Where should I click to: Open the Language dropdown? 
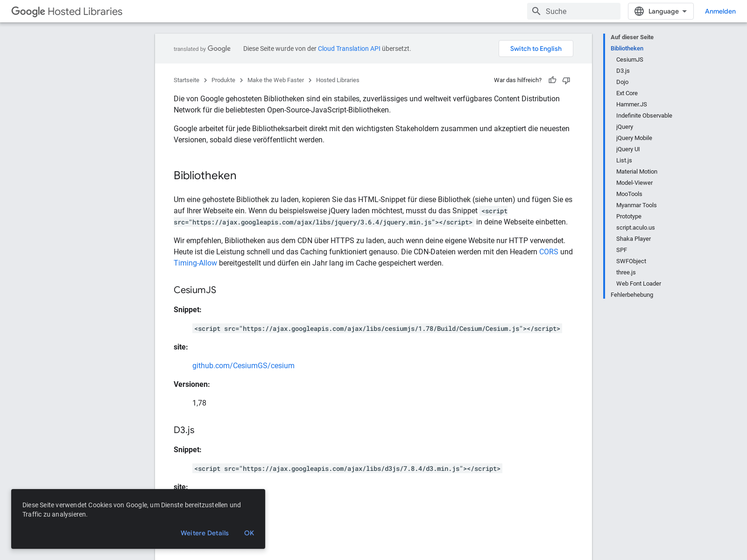pyautogui.click(x=661, y=11)
